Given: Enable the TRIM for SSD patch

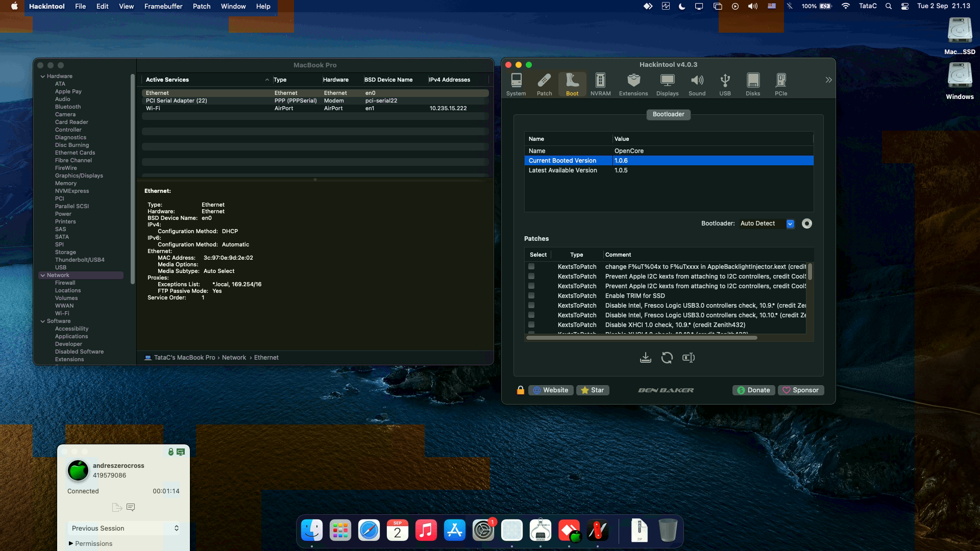Looking at the screenshot, I should pos(531,295).
